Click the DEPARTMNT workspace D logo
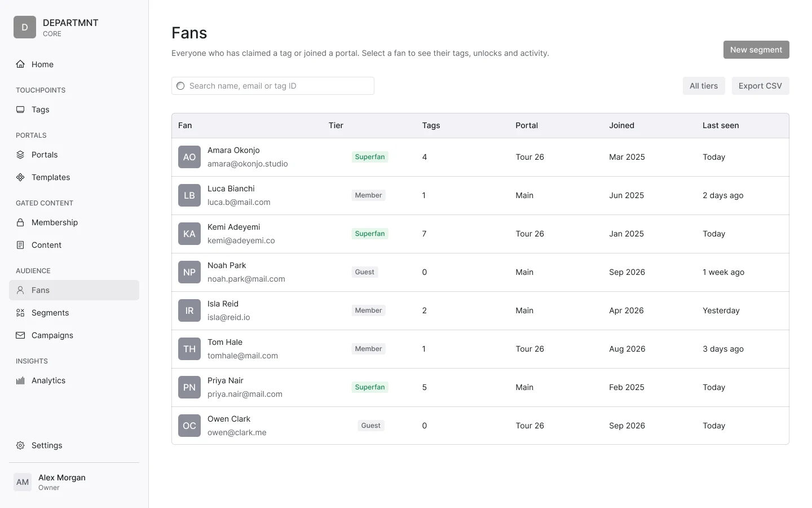Screen dimensions: 812x508 coord(25,27)
